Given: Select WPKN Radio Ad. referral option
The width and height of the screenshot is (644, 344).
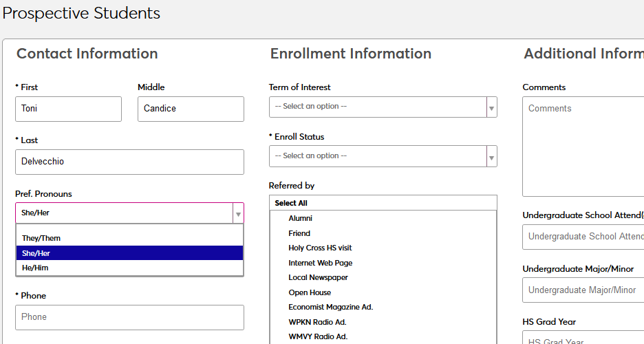Looking at the screenshot, I should [317, 322].
